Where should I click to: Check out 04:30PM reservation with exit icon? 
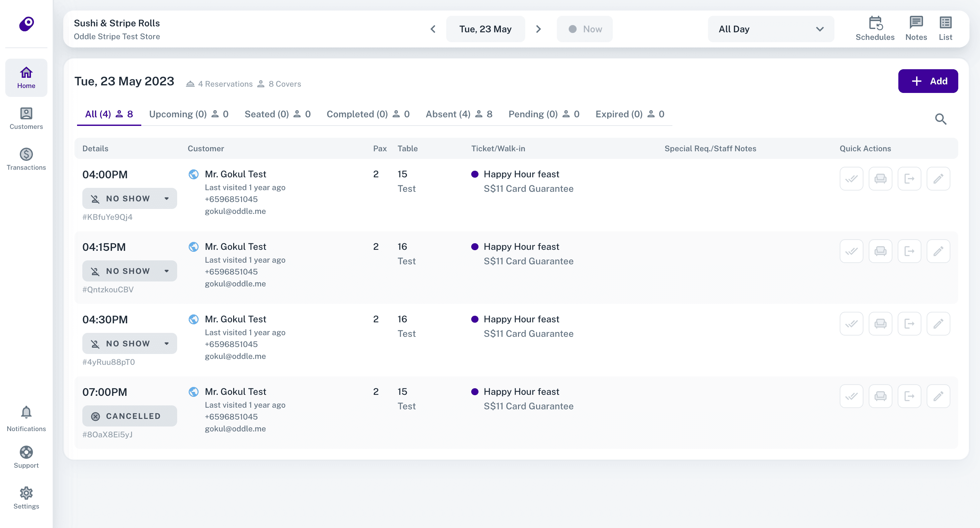pos(909,324)
